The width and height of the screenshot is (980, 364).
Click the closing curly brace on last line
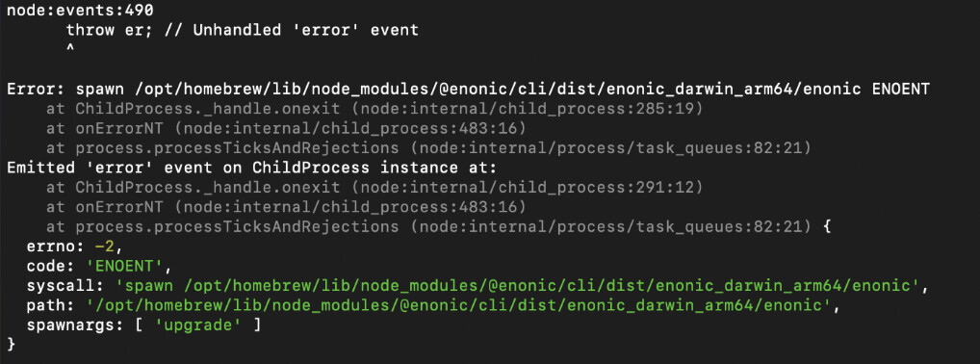click(x=11, y=344)
